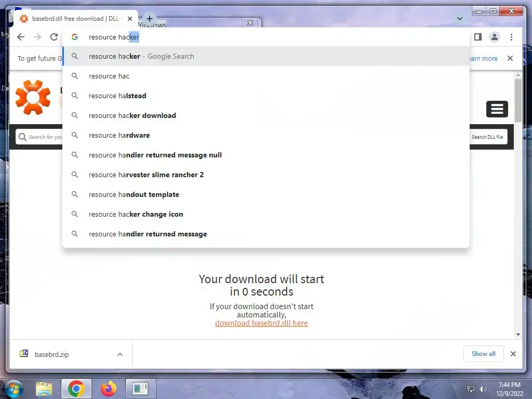Click Show all downloads button

tap(483, 354)
